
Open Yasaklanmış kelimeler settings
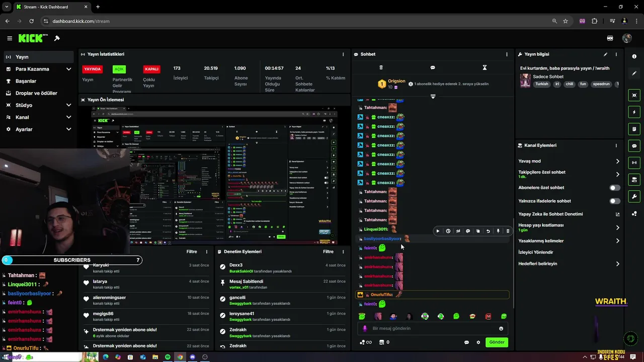point(569,241)
